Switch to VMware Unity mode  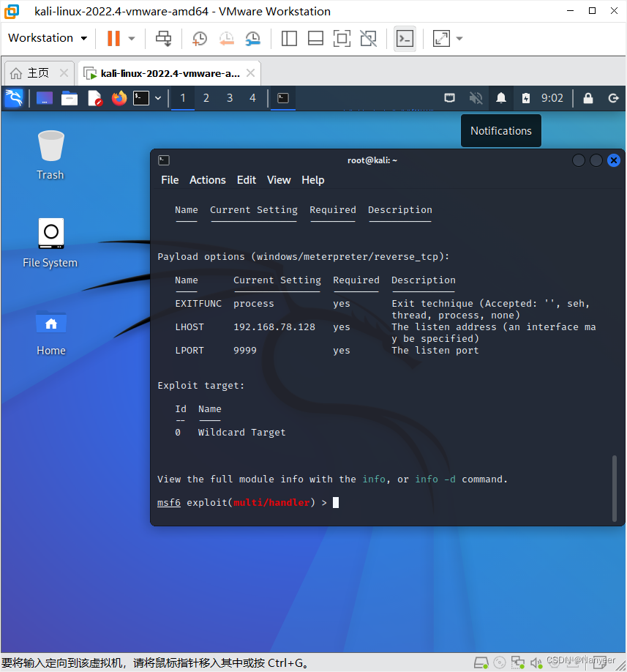(368, 38)
